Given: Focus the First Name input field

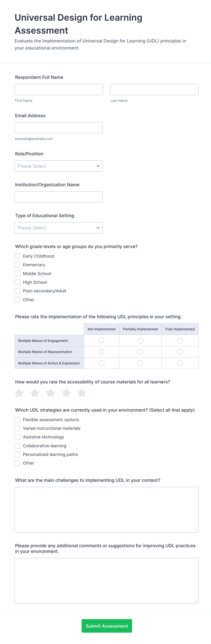Looking at the screenshot, I should click(x=59, y=90).
